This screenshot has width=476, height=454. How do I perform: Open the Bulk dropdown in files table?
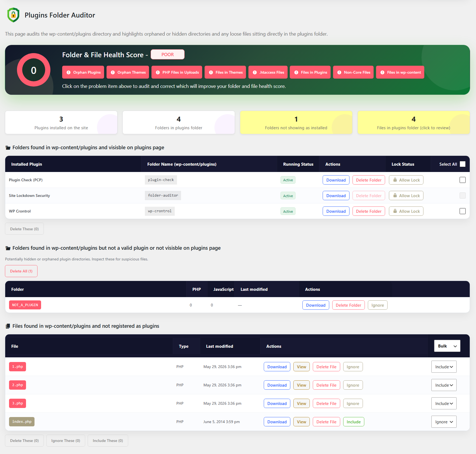[447, 346]
